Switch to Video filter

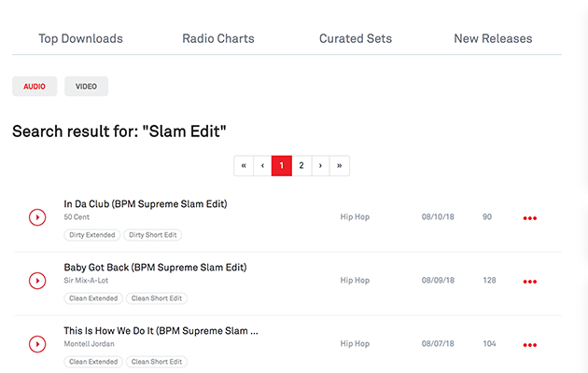click(x=86, y=86)
